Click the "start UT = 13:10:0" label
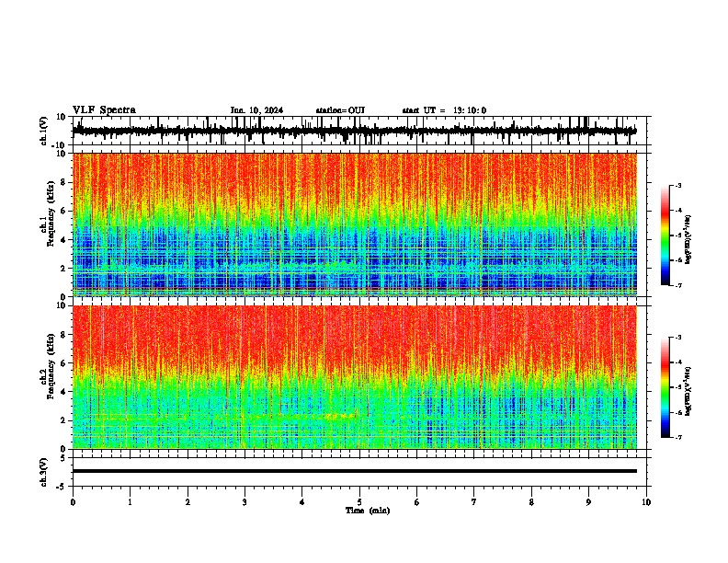The image size is (728, 563). click(x=444, y=110)
